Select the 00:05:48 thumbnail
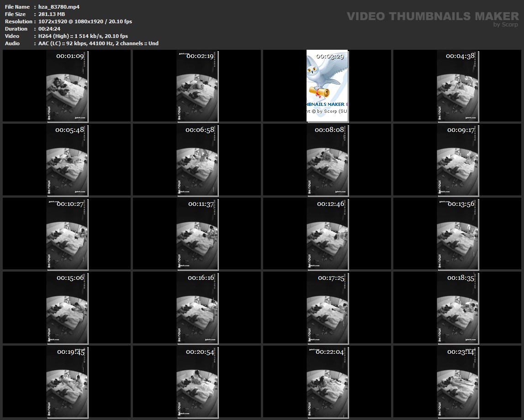The height and width of the screenshot is (420, 524). [67, 160]
